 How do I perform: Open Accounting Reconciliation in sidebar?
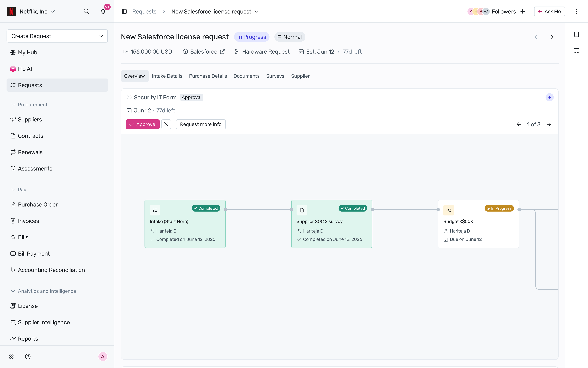pos(57,270)
